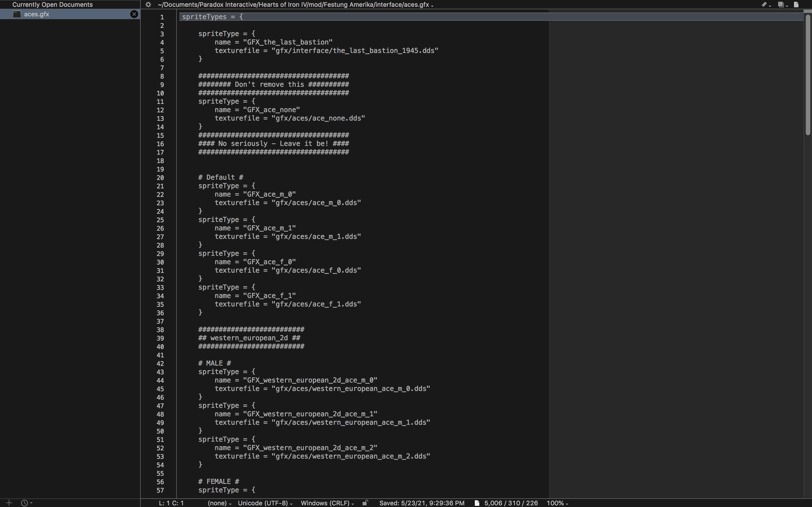Click the Windows CRLF line ending dropdown
The height and width of the screenshot is (507, 812).
click(x=326, y=503)
